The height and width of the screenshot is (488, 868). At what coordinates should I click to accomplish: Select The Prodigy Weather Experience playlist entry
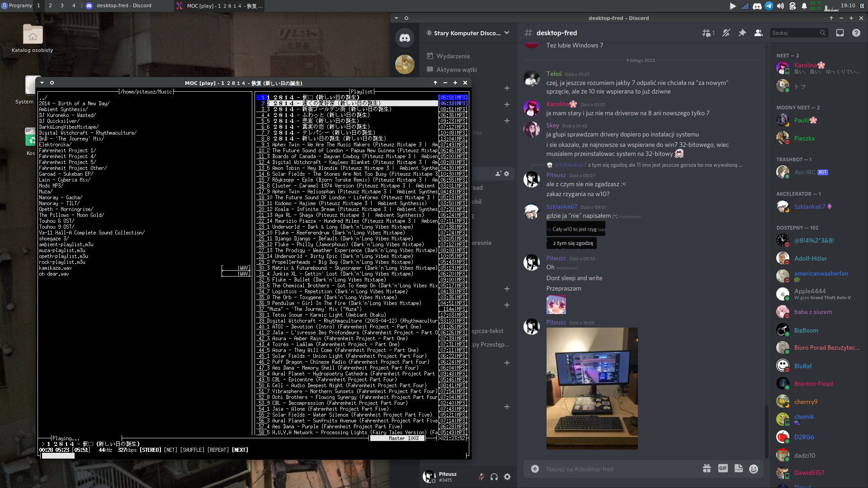click(362, 250)
